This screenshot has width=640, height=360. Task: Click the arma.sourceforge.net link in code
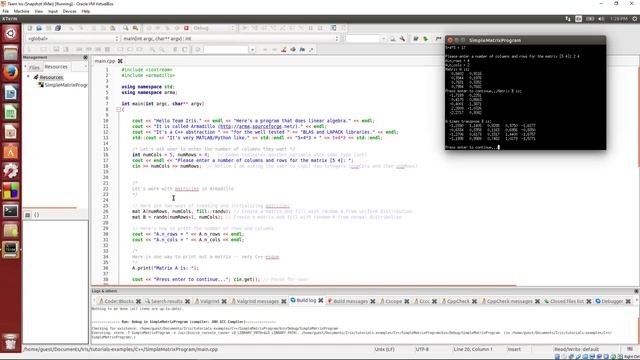(x=260, y=127)
